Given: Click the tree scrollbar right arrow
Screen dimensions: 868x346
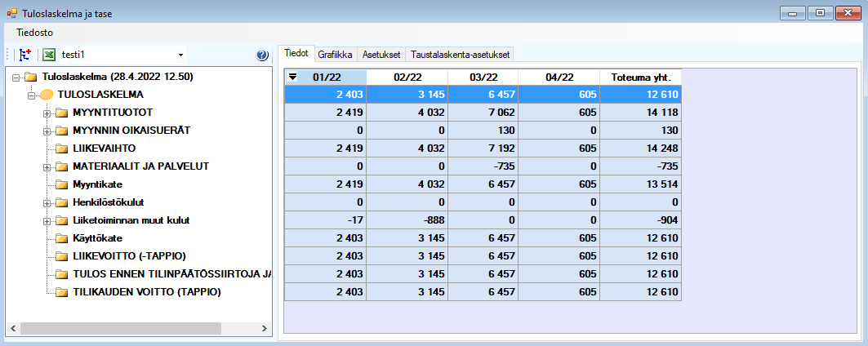Looking at the screenshot, I should (265, 328).
